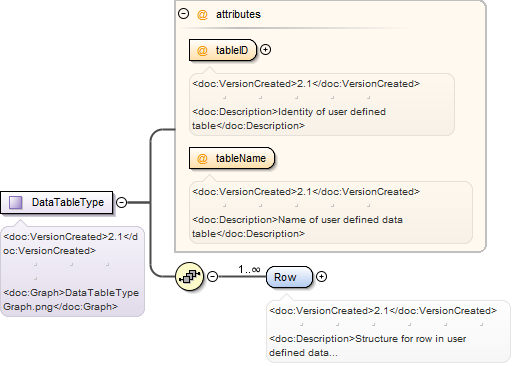518x366 pixels.
Task: Expand the tableID attribute node
Action: [x=265, y=50]
